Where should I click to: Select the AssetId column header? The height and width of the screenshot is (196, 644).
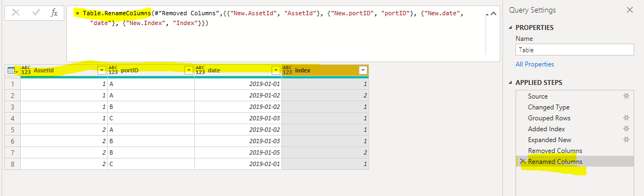click(x=64, y=70)
